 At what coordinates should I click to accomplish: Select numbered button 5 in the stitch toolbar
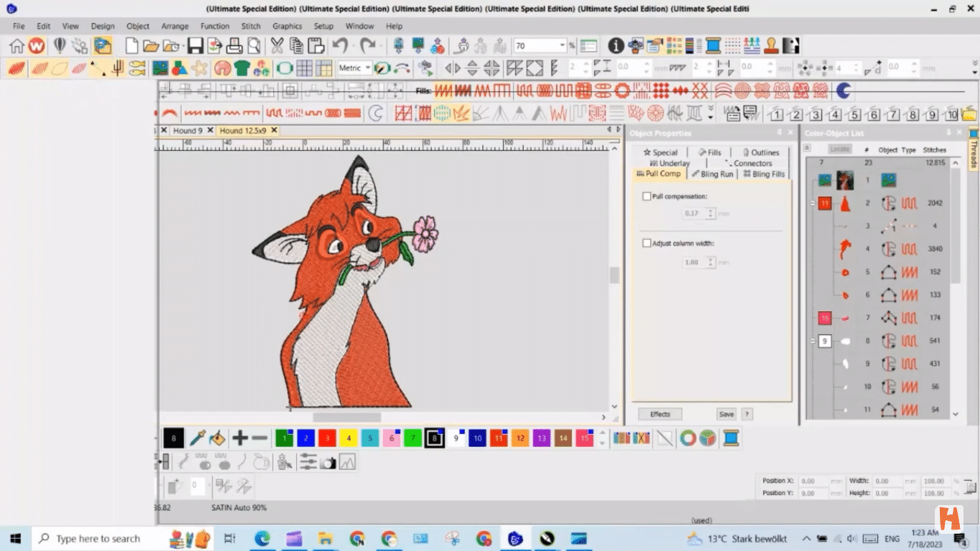pos(854,114)
